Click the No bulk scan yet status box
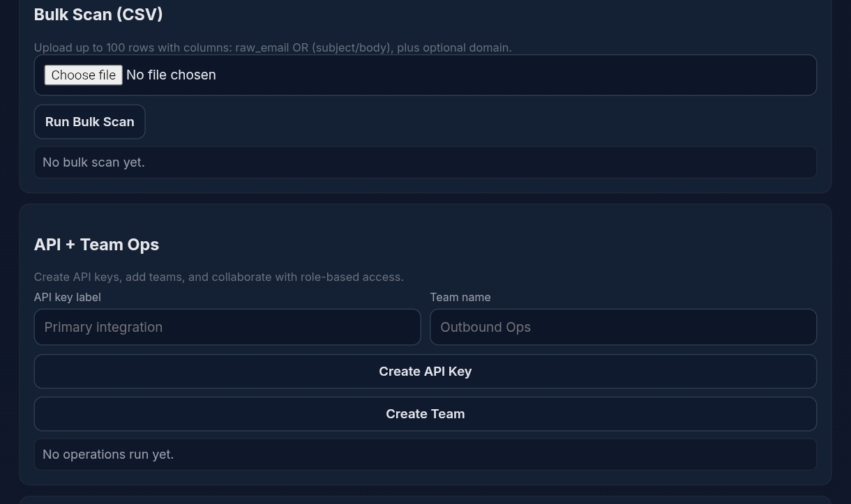Viewport: 851px width, 504px height. click(425, 162)
